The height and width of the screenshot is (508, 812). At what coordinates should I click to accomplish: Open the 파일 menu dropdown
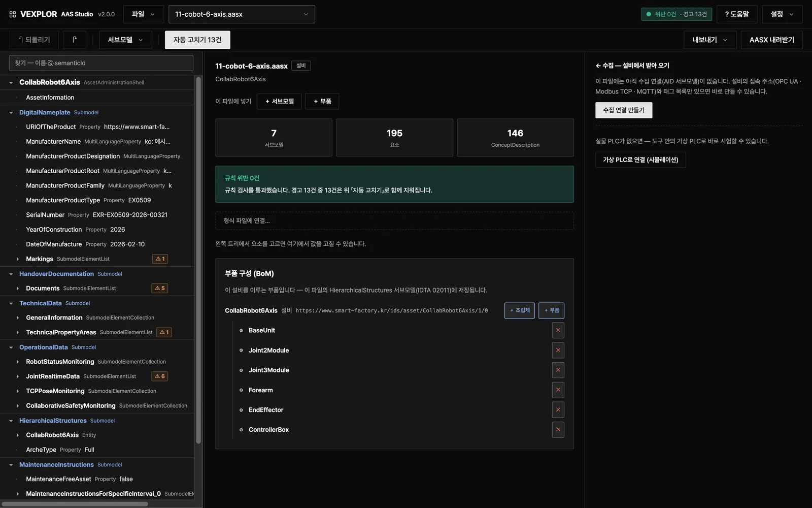(143, 14)
